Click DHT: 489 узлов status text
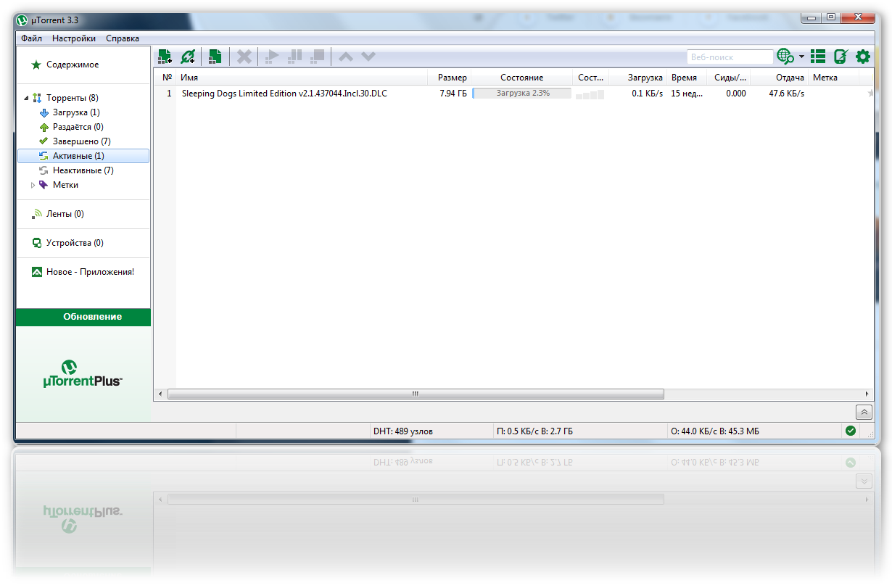This screenshot has width=892, height=588. point(403,431)
